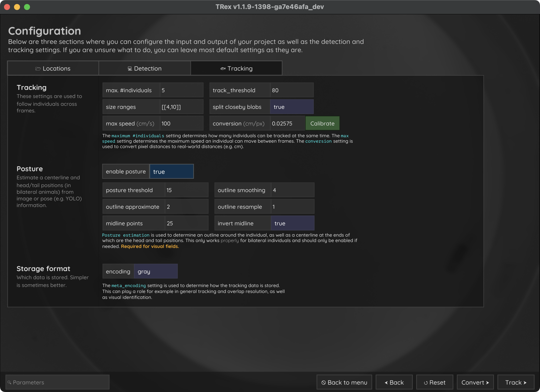Open the Detection tab
Viewport: 540px width, 392px height.
click(145, 68)
